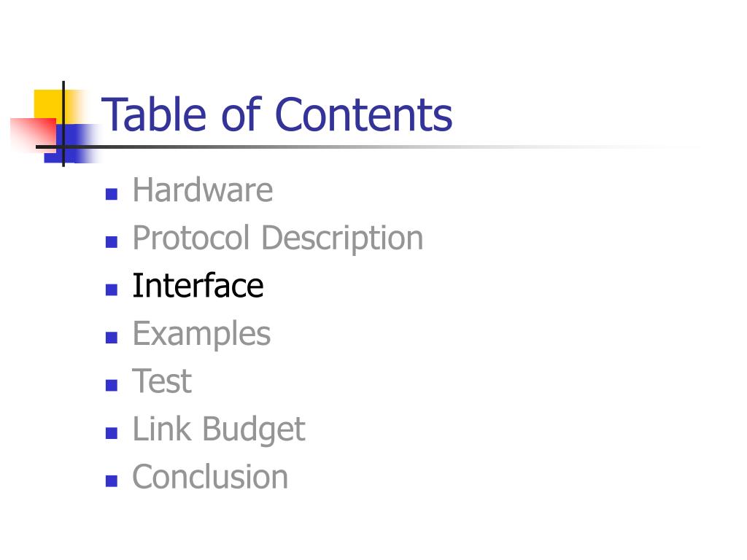Select the Test entry
Screen dimensions: 747x560
(x=162, y=381)
